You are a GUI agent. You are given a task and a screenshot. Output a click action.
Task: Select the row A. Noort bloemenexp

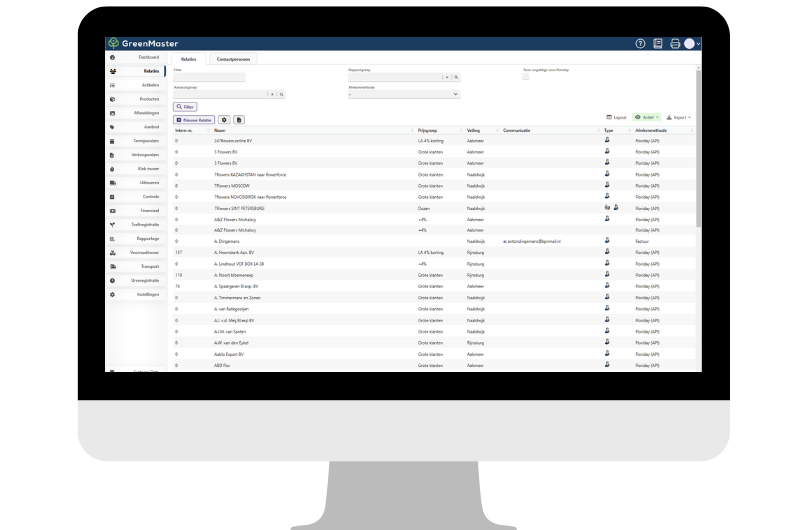click(434, 275)
